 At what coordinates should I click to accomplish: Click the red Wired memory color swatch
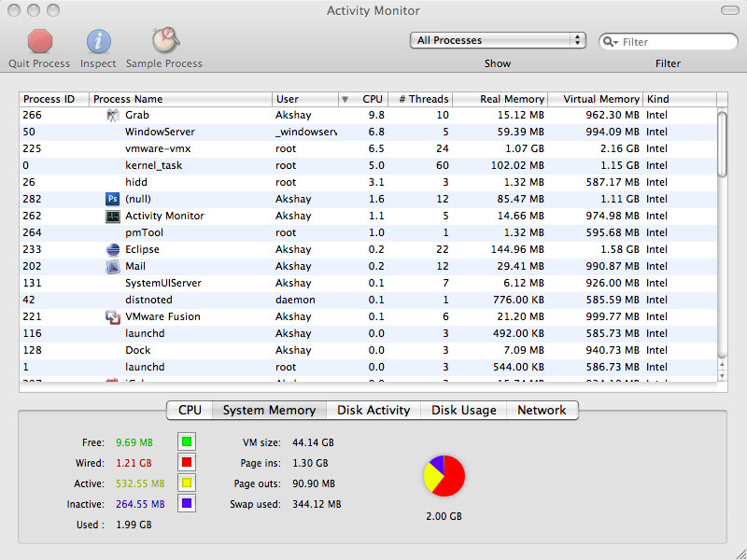pos(187,462)
